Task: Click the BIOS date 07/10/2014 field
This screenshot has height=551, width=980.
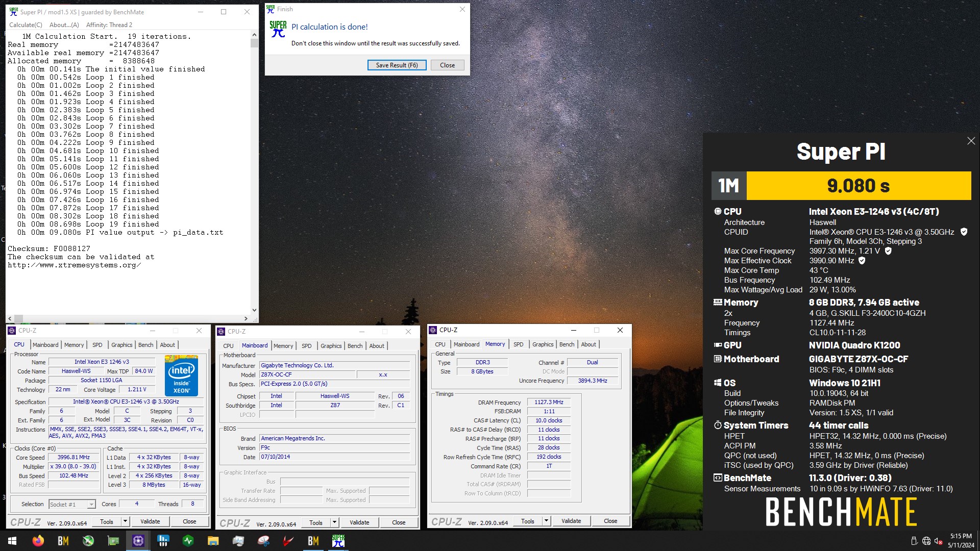Action: (334, 457)
